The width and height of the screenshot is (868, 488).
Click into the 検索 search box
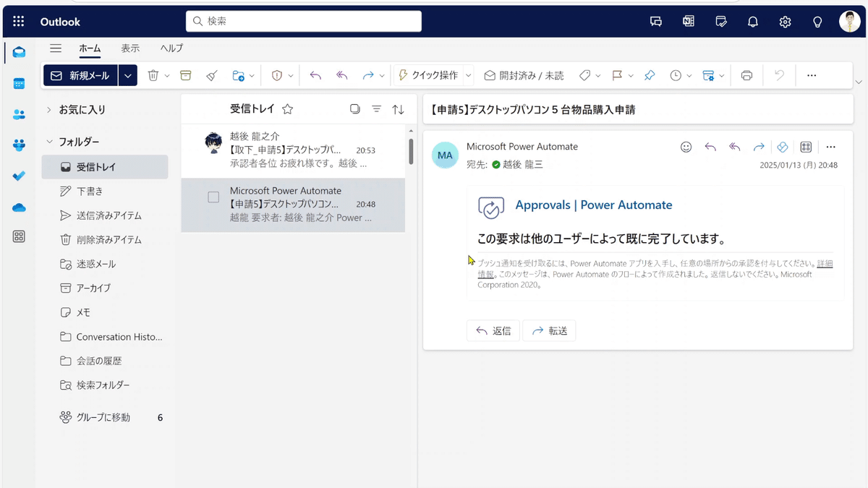304,22
